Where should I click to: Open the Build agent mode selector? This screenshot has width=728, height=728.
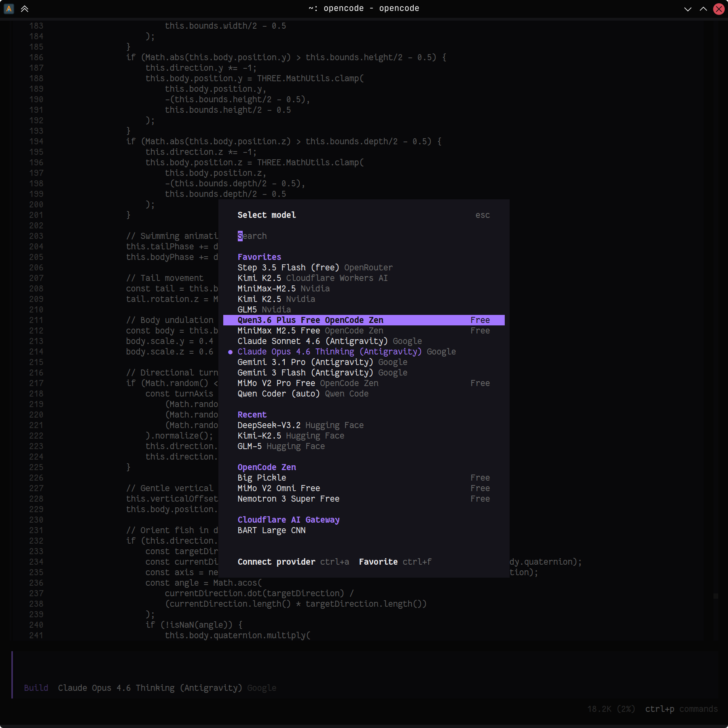click(x=36, y=688)
